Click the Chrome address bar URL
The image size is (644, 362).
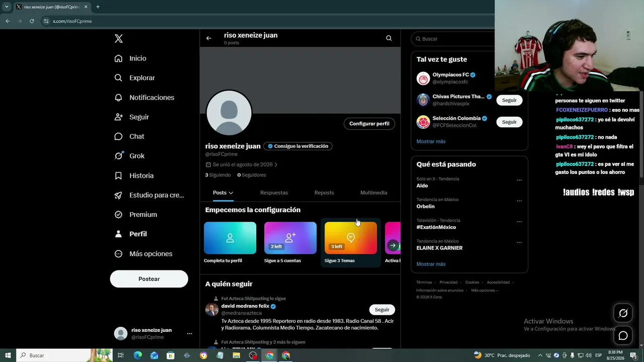[x=72, y=21]
